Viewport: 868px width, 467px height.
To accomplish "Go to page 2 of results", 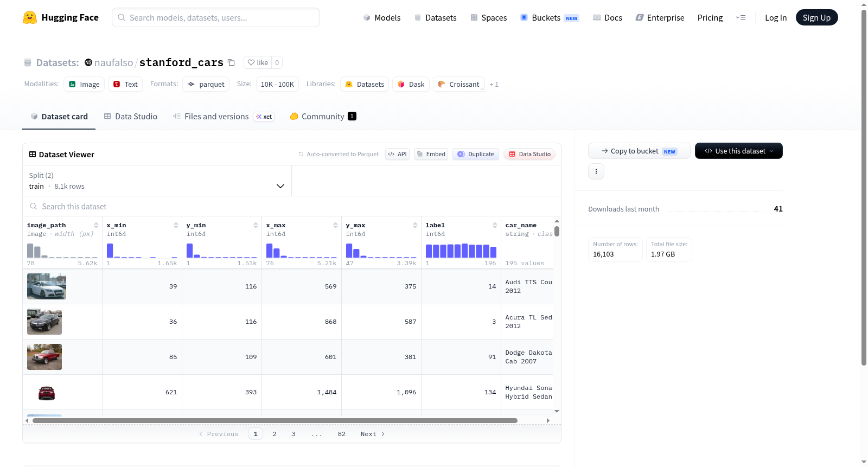I will pyautogui.click(x=275, y=434).
